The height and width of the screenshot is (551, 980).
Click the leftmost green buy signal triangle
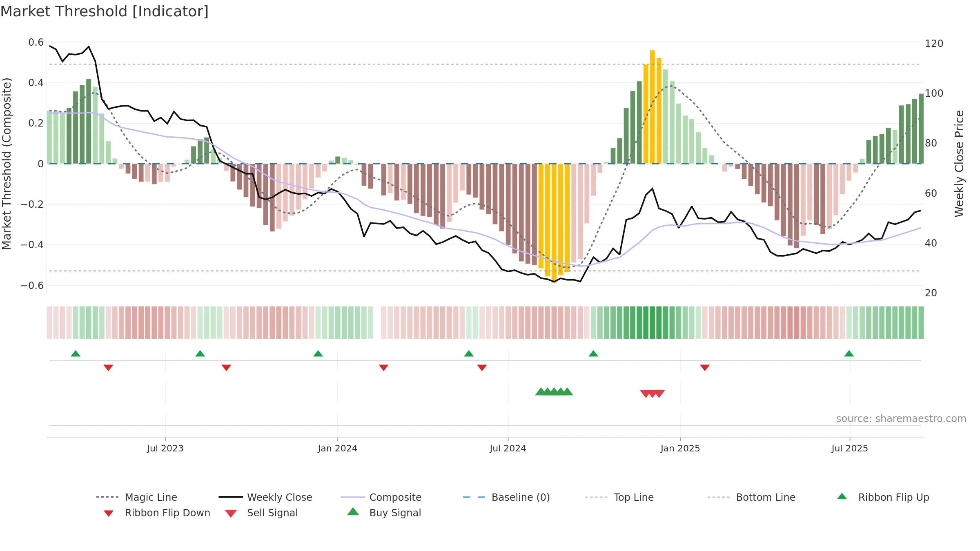coord(541,391)
